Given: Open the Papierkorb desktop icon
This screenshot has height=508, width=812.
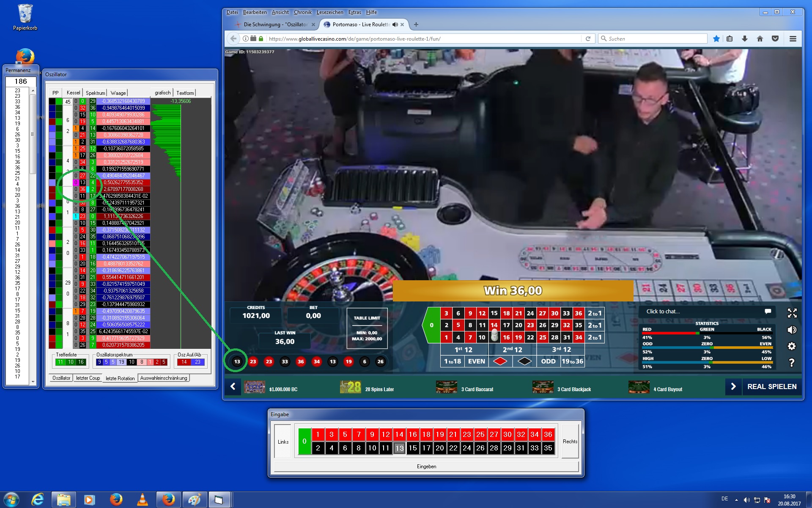Looking at the screenshot, I should pos(25,17).
